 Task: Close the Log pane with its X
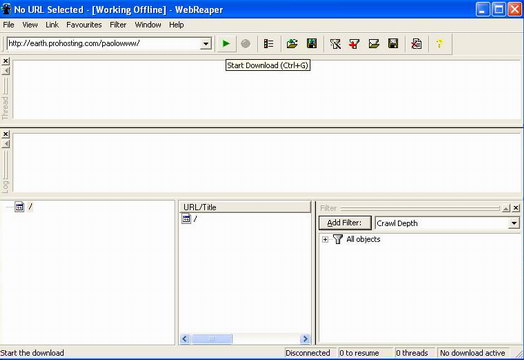[6, 134]
